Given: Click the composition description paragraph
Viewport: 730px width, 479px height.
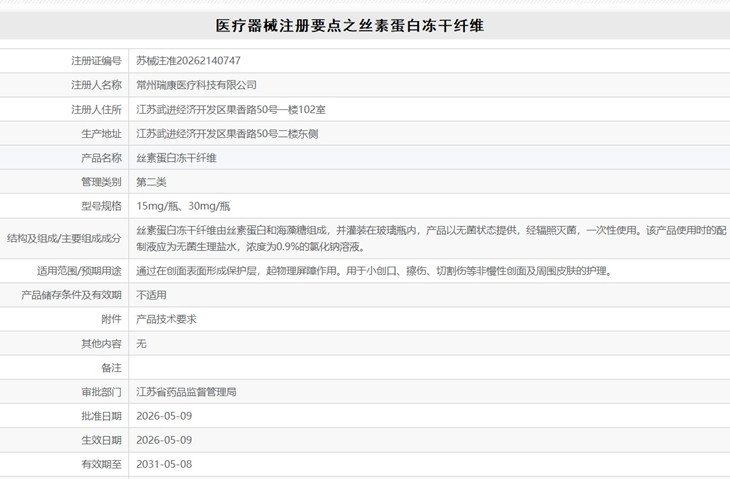Looking at the screenshot, I should (431, 238).
